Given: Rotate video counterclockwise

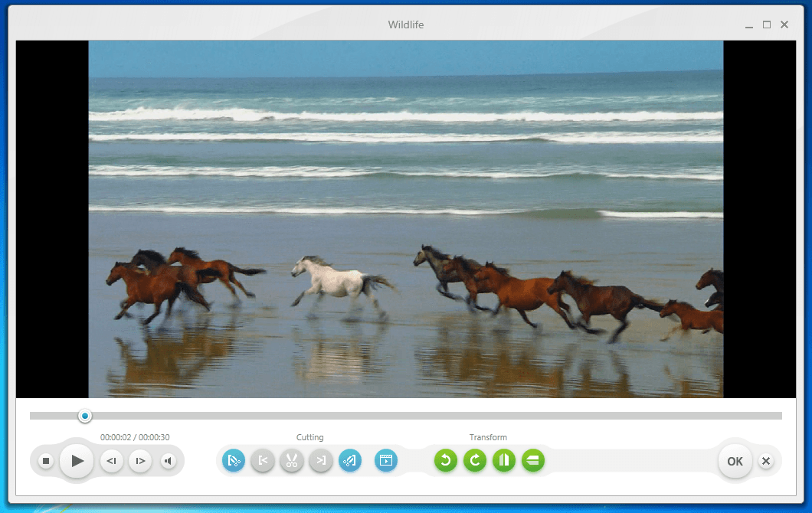Looking at the screenshot, I should (446, 460).
